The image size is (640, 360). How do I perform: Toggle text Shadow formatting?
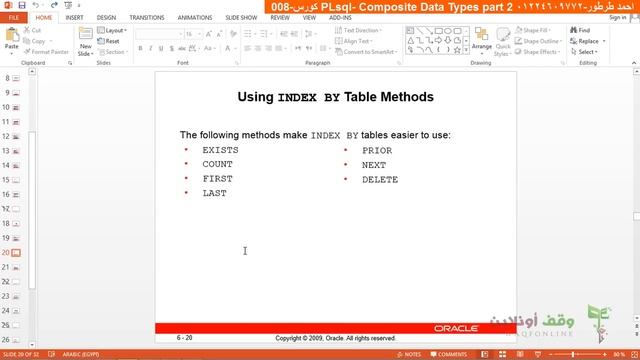click(x=171, y=49)
